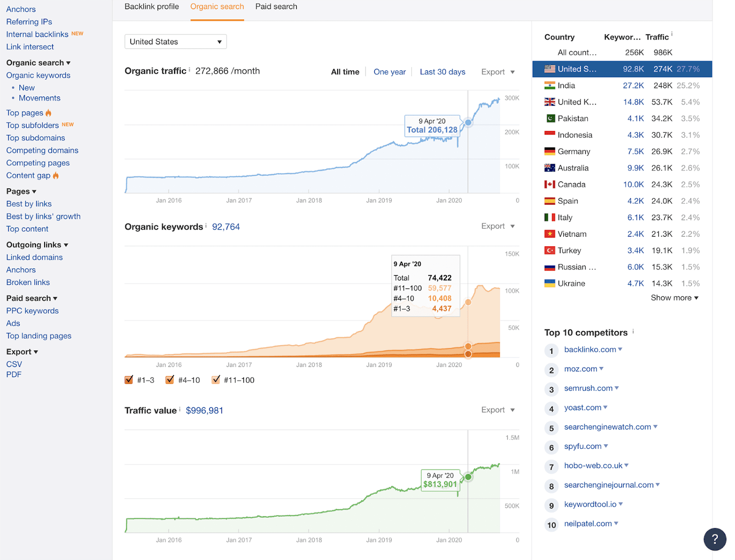
Task: Click the Content gap flame icon
Action: [x=56, y=175]
